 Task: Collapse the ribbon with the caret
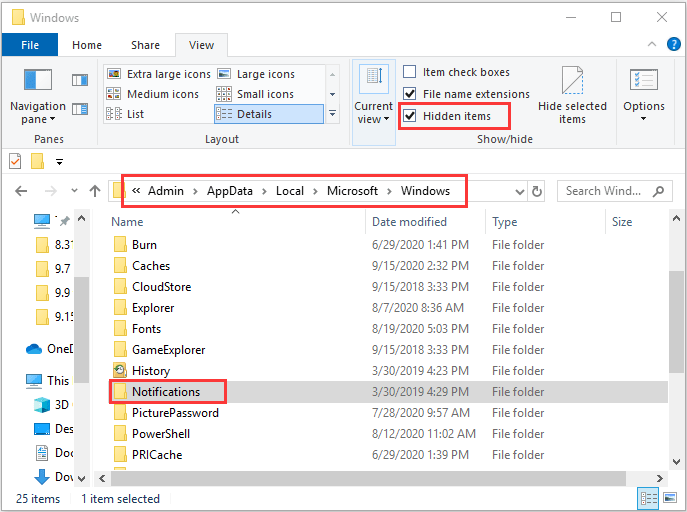[652, 44]
